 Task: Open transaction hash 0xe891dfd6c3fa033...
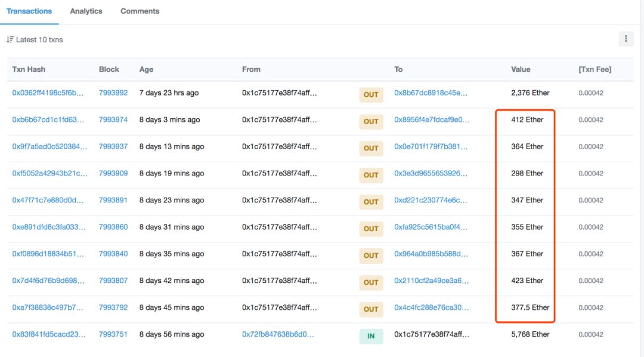click(49, 227)
